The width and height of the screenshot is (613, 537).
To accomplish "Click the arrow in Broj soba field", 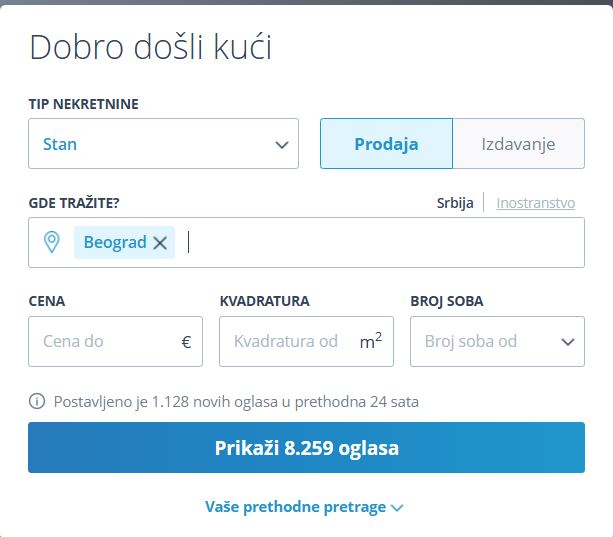I will (567, 342).
